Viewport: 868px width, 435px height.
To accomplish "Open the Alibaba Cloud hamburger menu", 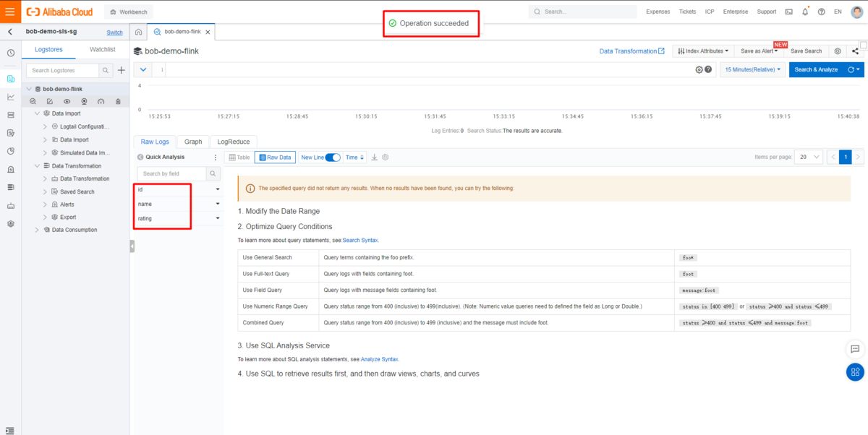I will pos(9,12).
